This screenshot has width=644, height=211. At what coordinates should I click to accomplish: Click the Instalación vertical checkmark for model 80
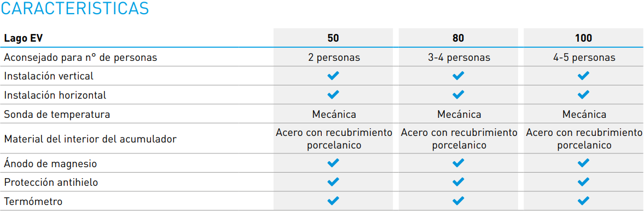[x=459, y=76]
